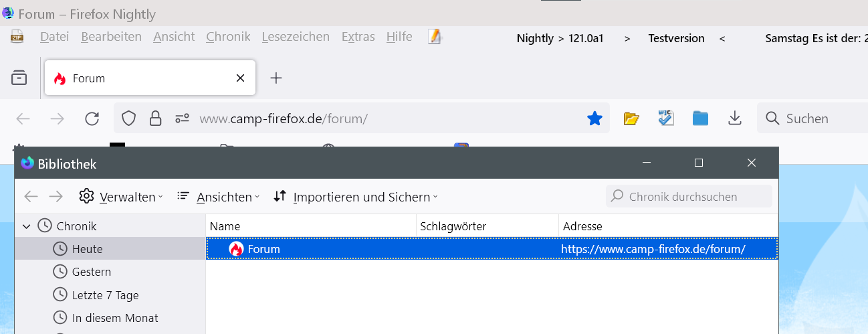868x334 pixels.
Task: Open the Lesezeichen menu
Action: point(296,37)
